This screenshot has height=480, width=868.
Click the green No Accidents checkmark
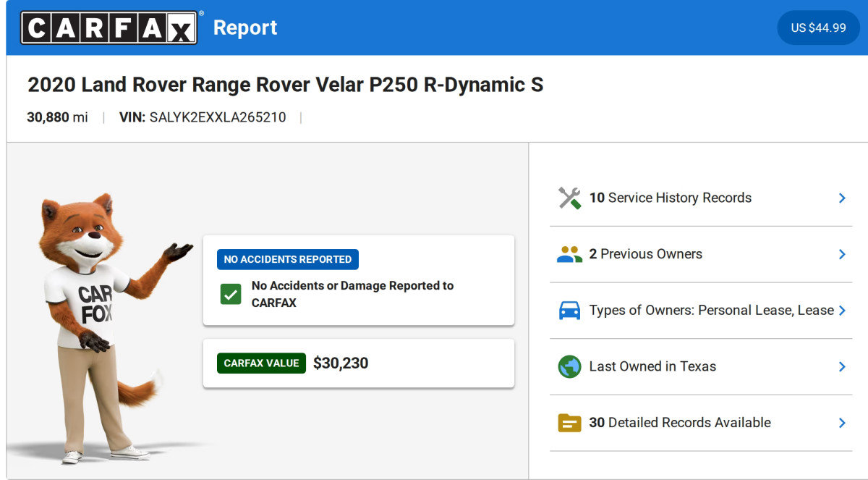(231, 294)
